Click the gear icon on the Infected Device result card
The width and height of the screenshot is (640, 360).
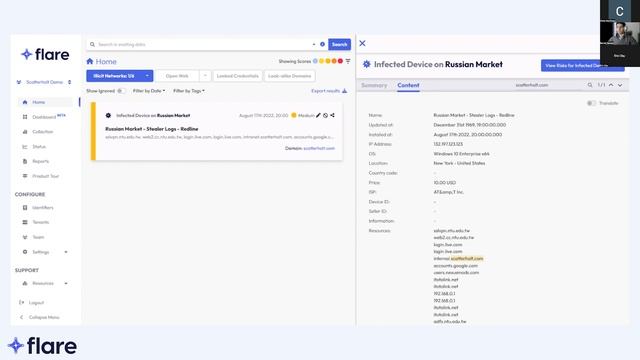click(108, 116)
